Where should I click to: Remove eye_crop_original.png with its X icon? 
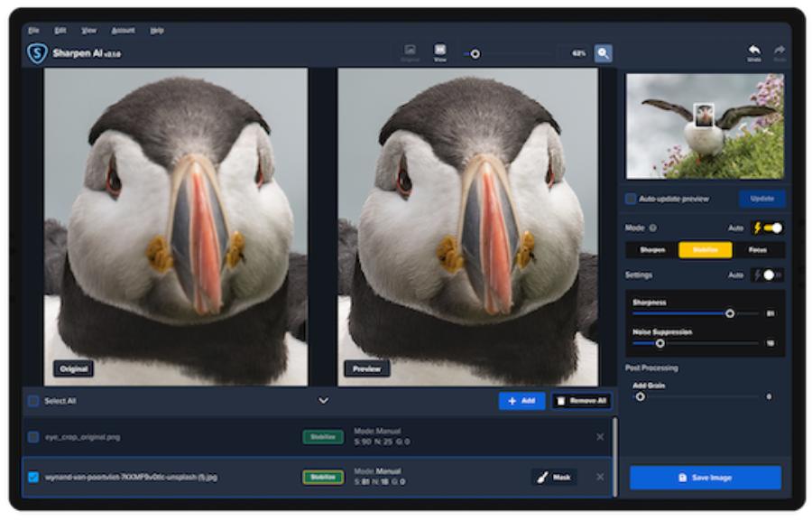click(600, 437)
